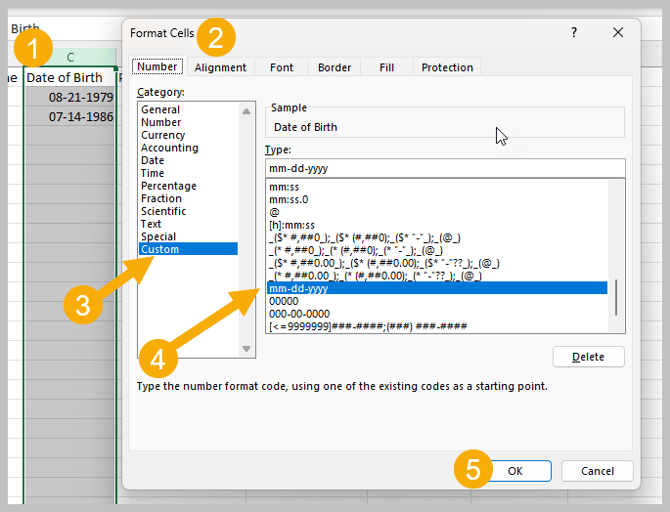Screen dimensions: 670x512
Task: Click the Date of Birth header cell
Action: 70,78
